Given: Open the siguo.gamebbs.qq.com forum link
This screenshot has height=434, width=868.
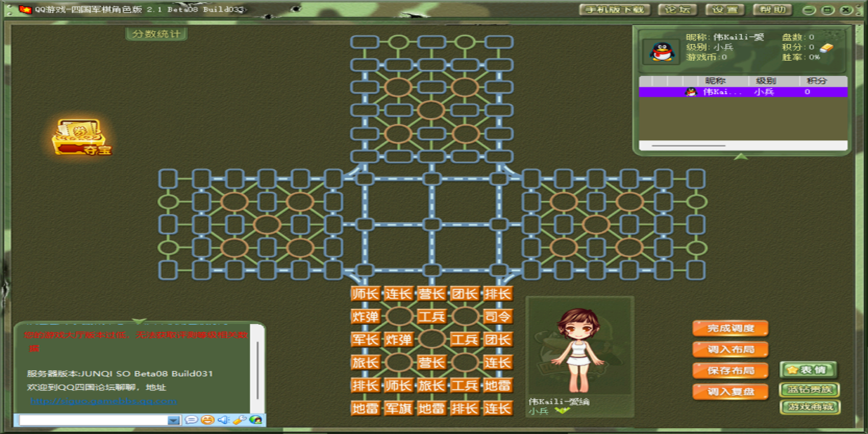Looking at the screenshot, I should tap(103, 400).
